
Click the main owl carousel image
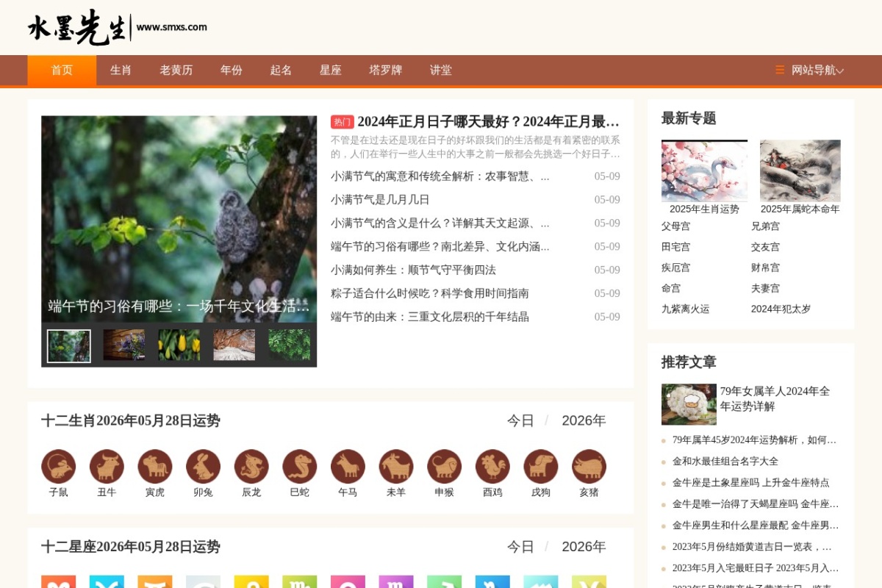pyautogui.click(x=179, y=218)
